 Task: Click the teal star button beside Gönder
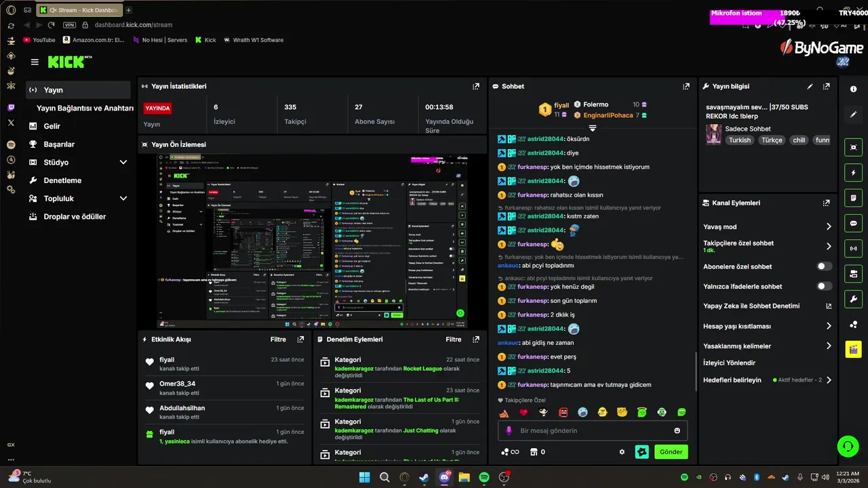[642, 452]
